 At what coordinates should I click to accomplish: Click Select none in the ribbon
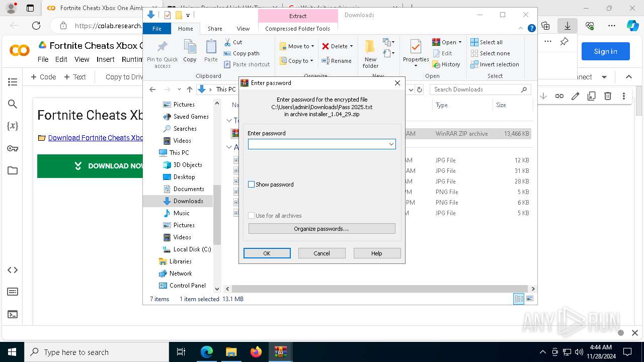click(491, 53)
